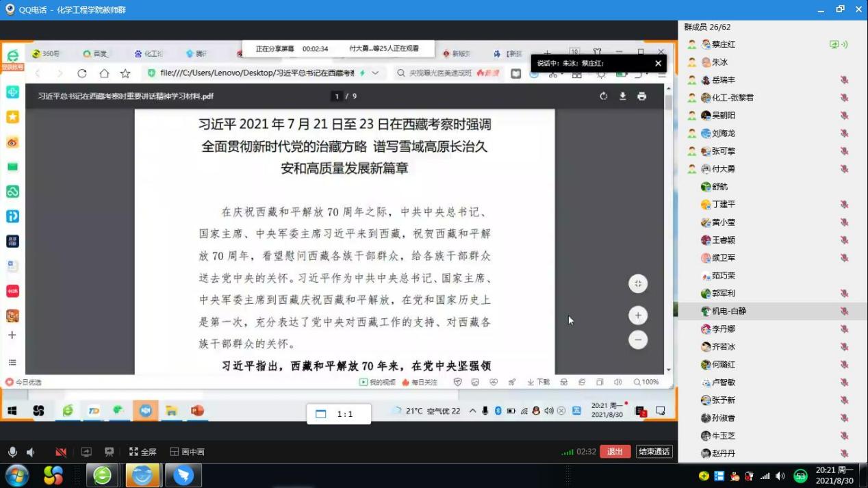This screenshot has height=488, width=868.
Task: Turn on the camera in call toolbar
Action: click(x=61, y=452)
